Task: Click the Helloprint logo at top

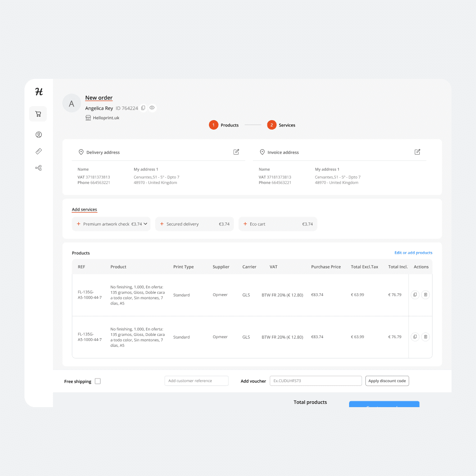Action: pyautogui.click(x=38, y=92)
